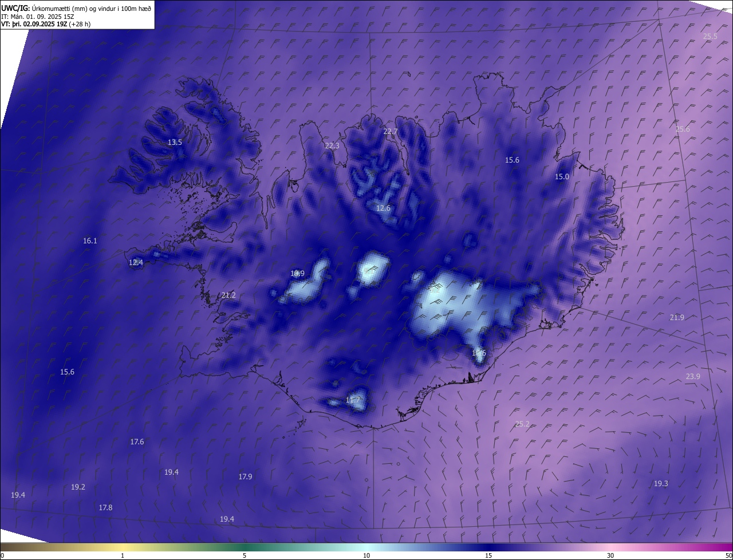The height and width of the screenshot is (560, 733).
Task: Click the 'UWC/IG: Úrkomumætti (mm)' title line
Action: [76, 9]
